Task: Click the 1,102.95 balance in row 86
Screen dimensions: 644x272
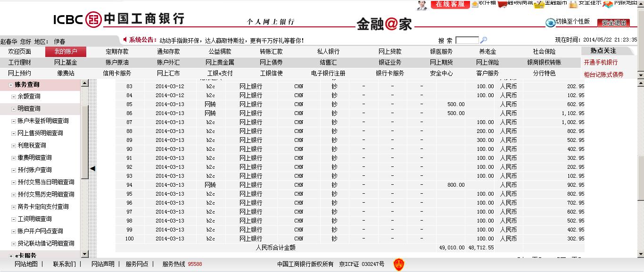Action: (573, 113)
